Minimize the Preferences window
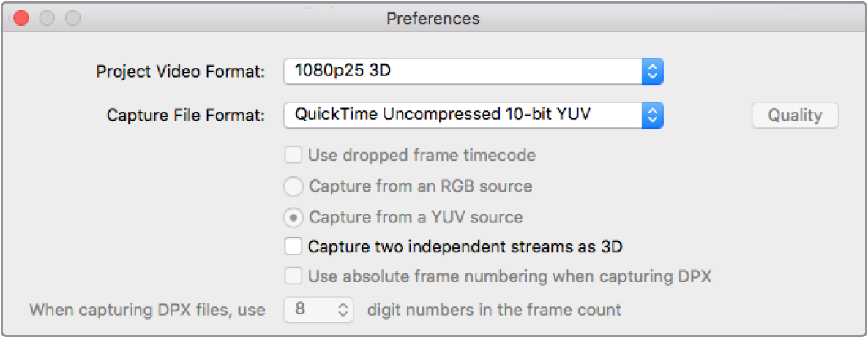The image size is (868, 340). click(47, 18)
